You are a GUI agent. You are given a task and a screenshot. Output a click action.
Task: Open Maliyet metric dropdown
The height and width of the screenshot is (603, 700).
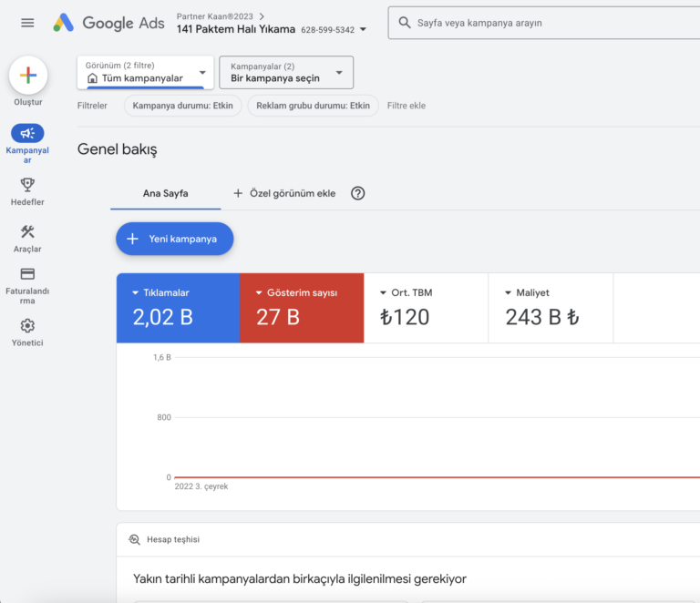click(508, 293)
